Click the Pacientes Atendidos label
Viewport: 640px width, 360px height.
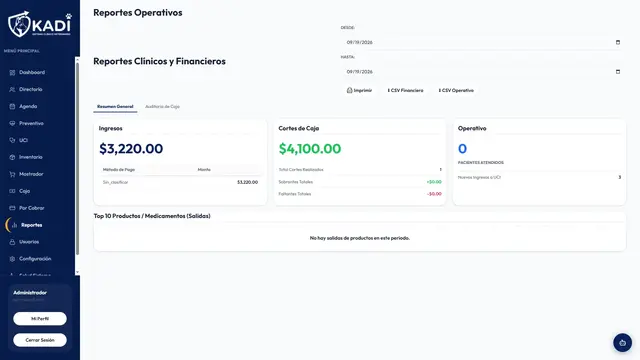tap(480, 162)
